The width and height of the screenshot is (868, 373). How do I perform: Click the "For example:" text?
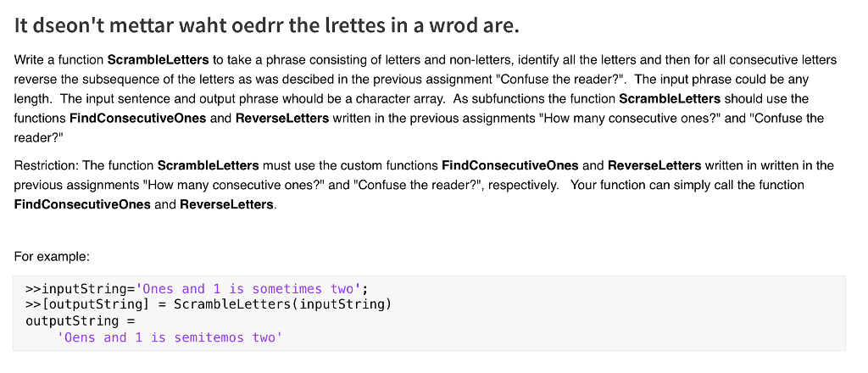(52, 255)
